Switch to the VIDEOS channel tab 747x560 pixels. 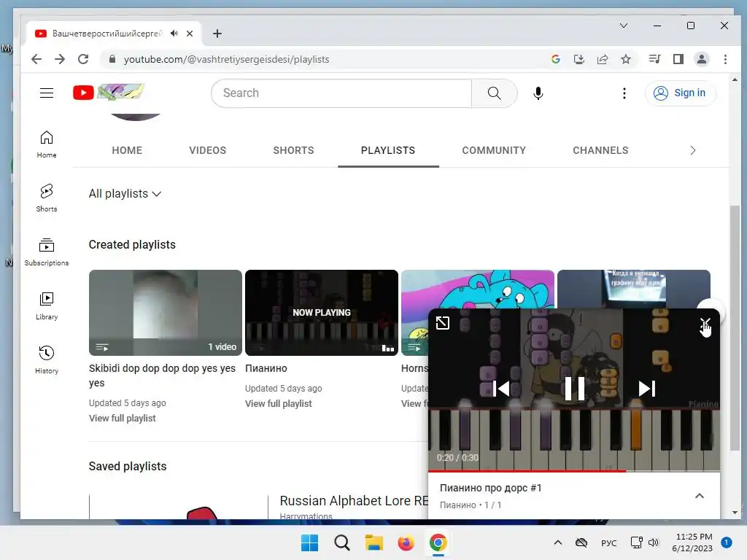click(x=208, y=150)
